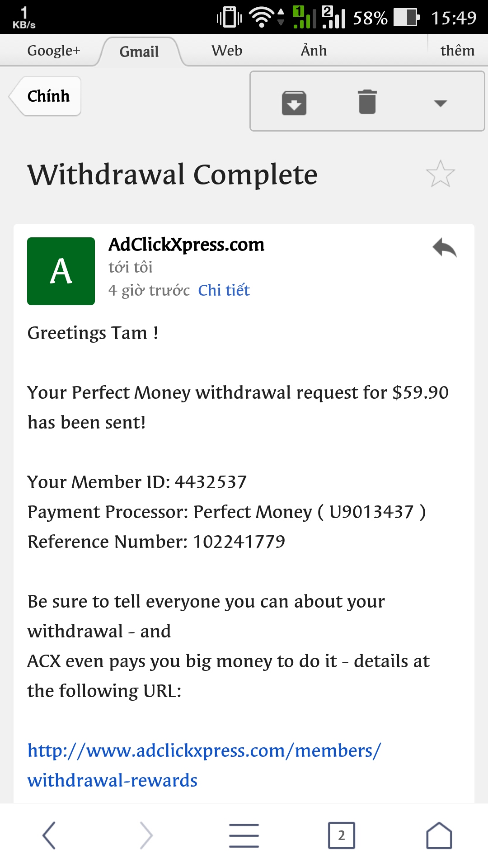Image resolution: width=488 pixels, height=868 pixels.
Task: Open the adclickxpress withdrawal-rewards link
Action: (x=204, y=765)
